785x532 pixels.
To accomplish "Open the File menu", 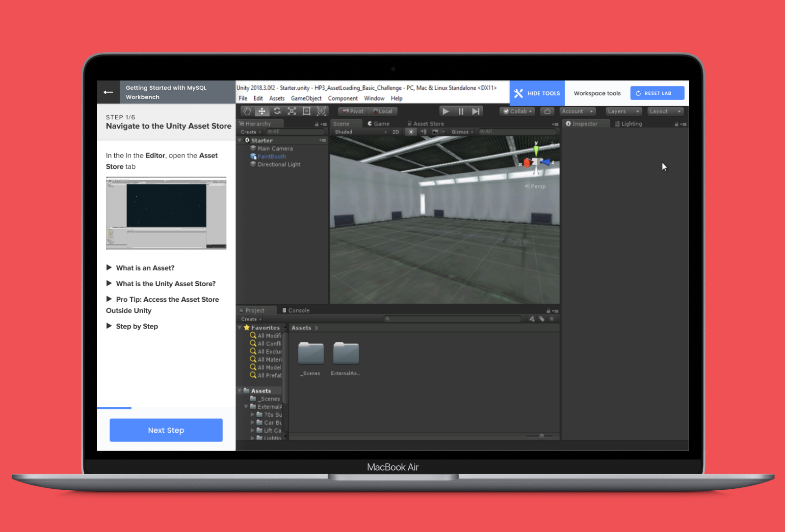I will pos(243,99).
